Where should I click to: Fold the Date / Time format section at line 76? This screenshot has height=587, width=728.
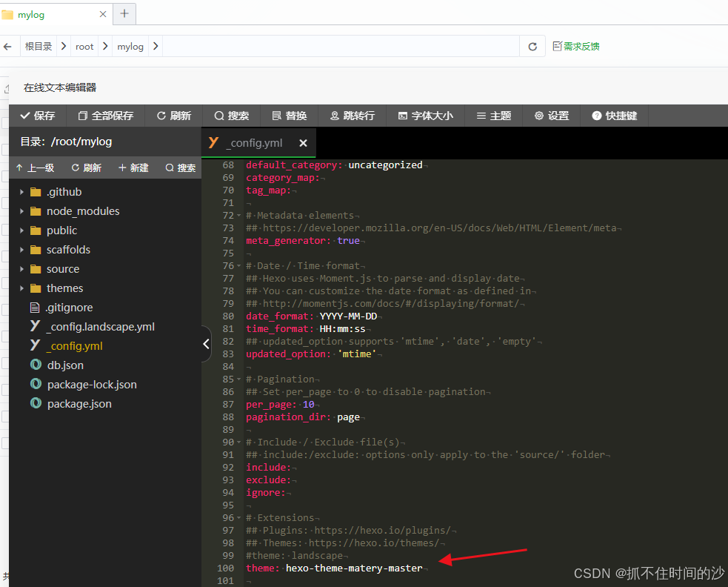pyautogui.click(x=238, y=266)
